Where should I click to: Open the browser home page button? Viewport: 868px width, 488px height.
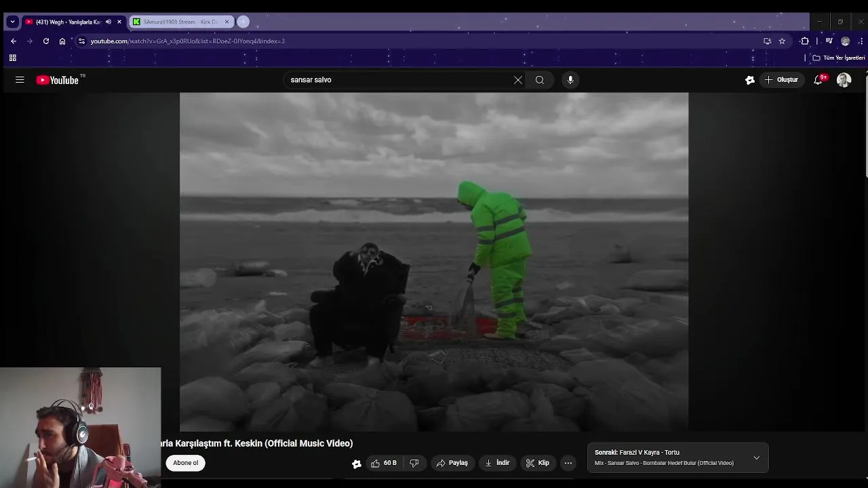point(62,41)
